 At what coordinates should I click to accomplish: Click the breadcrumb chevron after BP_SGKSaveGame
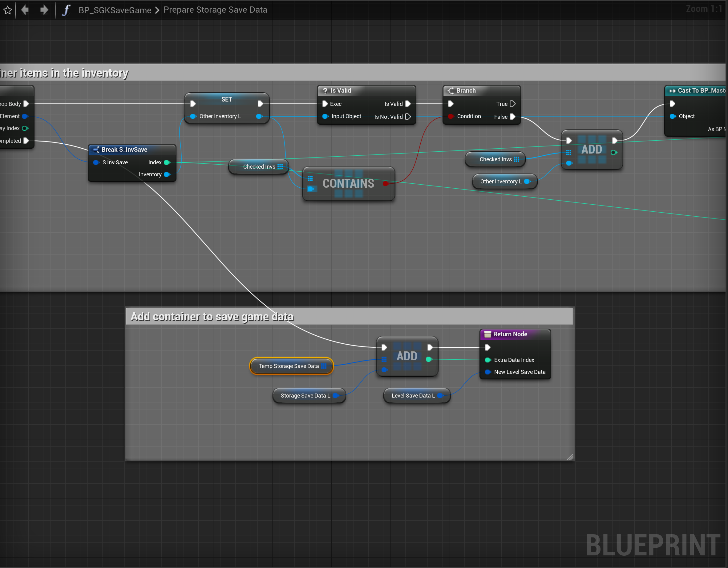[157, 10]
